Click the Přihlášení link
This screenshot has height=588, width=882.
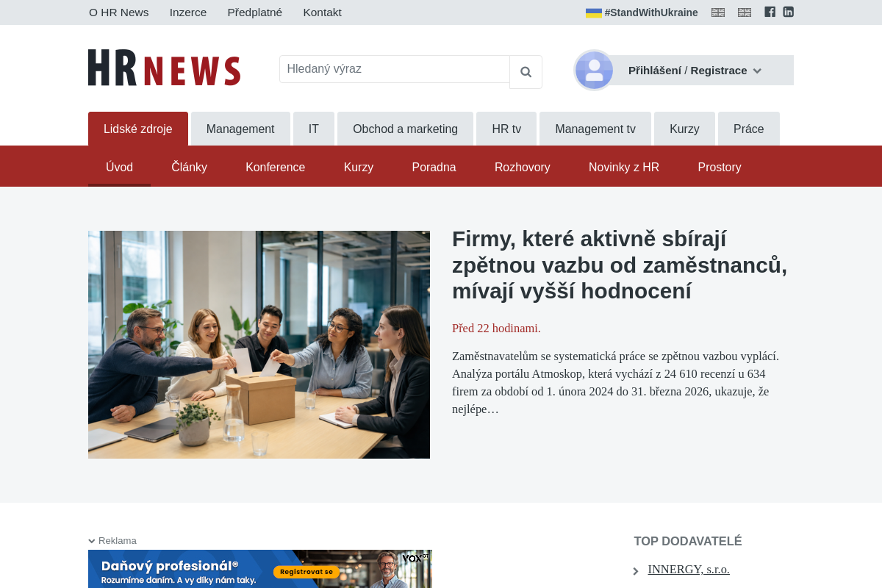tap(655, 71)
